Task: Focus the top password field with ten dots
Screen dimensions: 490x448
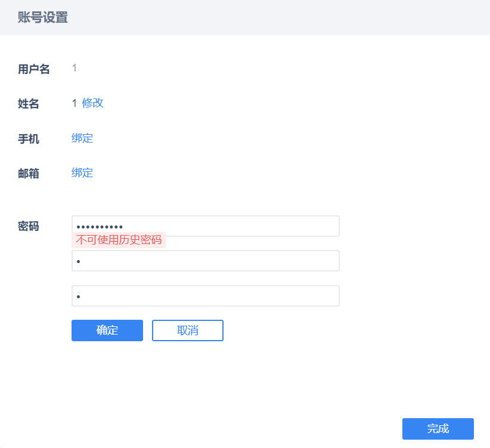Action: [x=205, y=226]
